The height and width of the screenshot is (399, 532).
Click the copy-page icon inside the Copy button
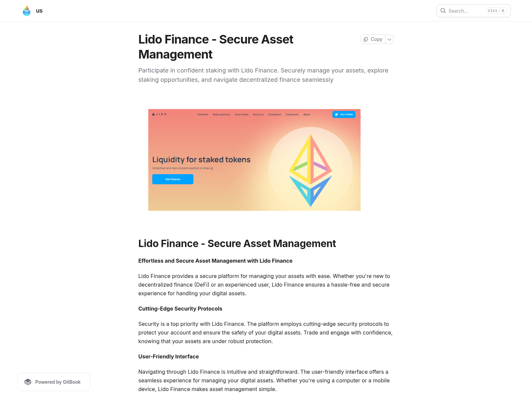click(x=366, y=39)
